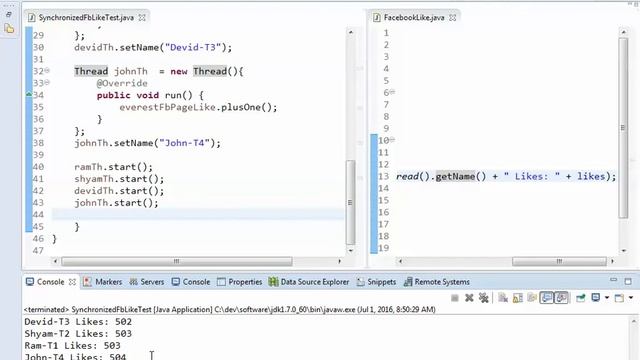Screen dimensions: 640x360
Task: Click the Display Selected Console icon
Action: click(x=596, y=298)
